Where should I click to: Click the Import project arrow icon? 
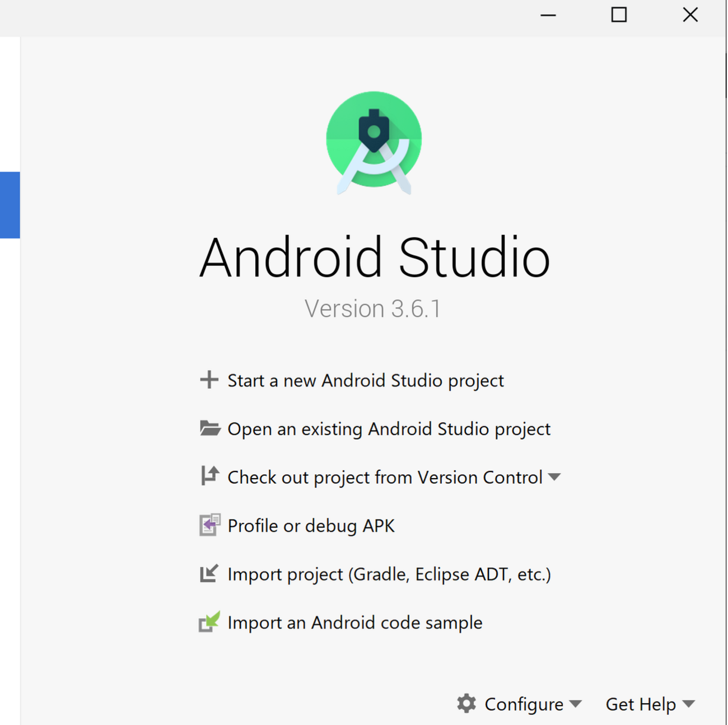(x=209, y=574)
